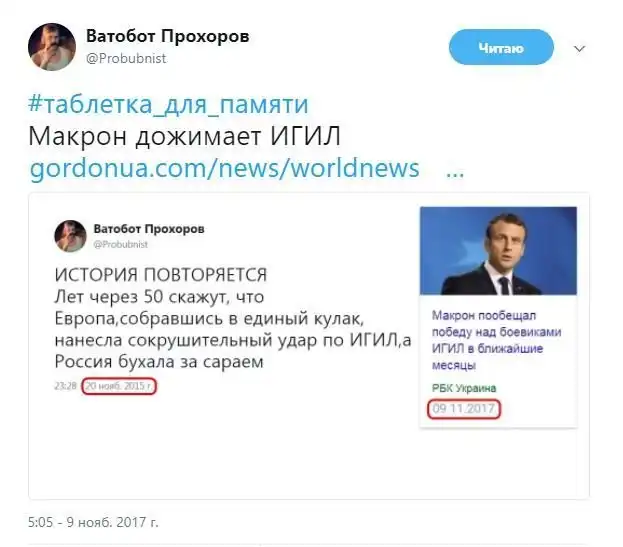The width and height of the screenshot is (623, 547).
Task: Open the @Probubnist handle in header
Action: 126,58
